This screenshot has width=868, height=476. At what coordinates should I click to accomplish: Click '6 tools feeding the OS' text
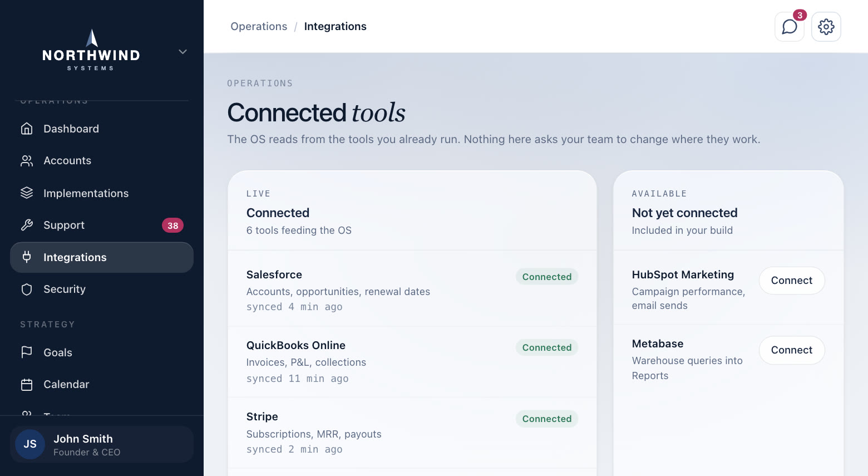pyautogui.click(x=299, y=230)
